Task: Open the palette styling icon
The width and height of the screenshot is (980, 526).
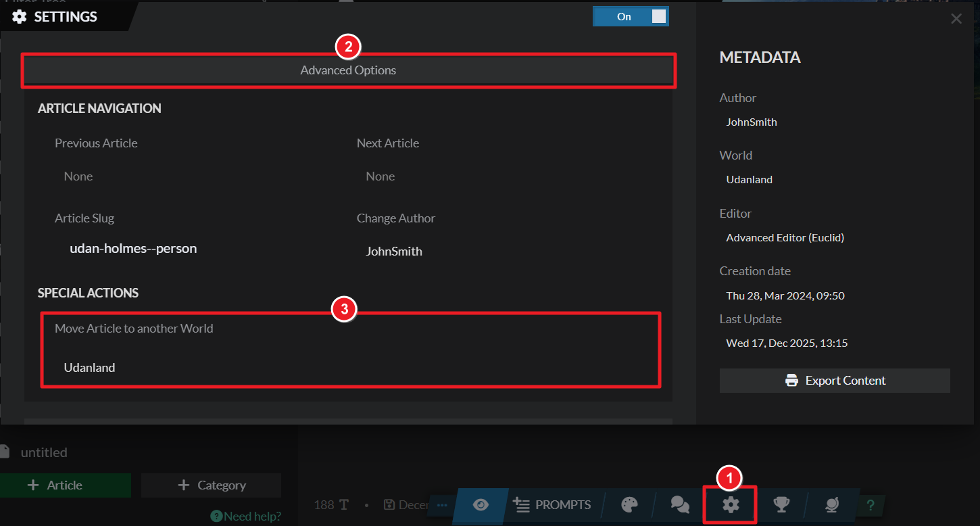Action: pyautogui.click(x=629, y=504)
